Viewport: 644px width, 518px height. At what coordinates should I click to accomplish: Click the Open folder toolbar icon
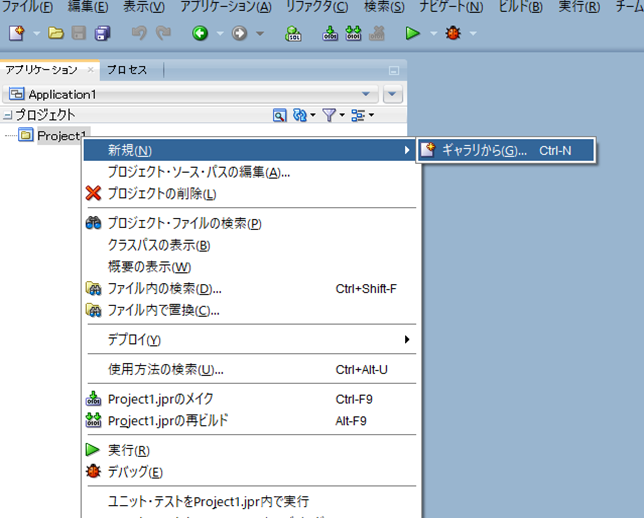56,34
